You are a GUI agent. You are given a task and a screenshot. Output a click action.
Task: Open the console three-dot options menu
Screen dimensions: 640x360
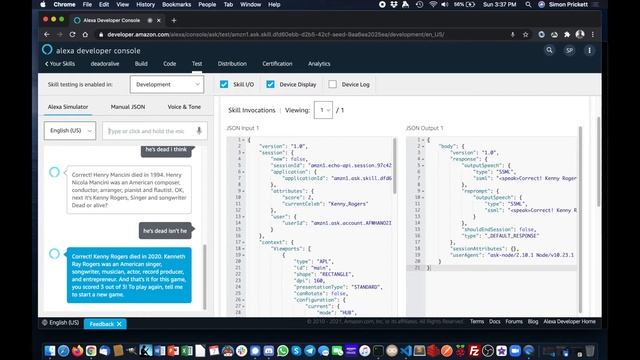589,51
